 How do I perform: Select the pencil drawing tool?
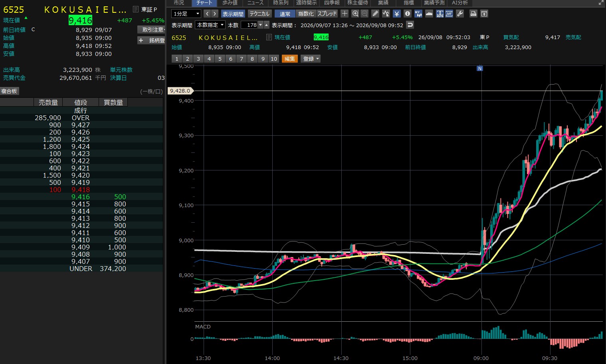tap(375, 14)
